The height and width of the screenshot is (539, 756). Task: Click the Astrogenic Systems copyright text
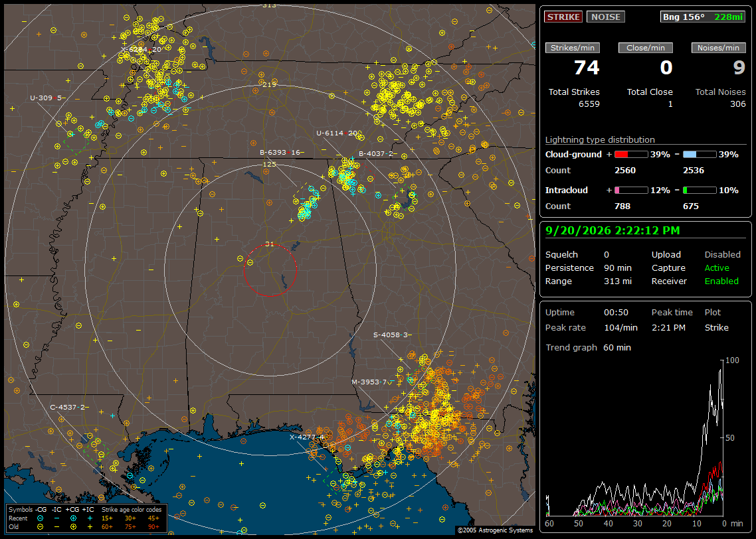tap(495, 530)
